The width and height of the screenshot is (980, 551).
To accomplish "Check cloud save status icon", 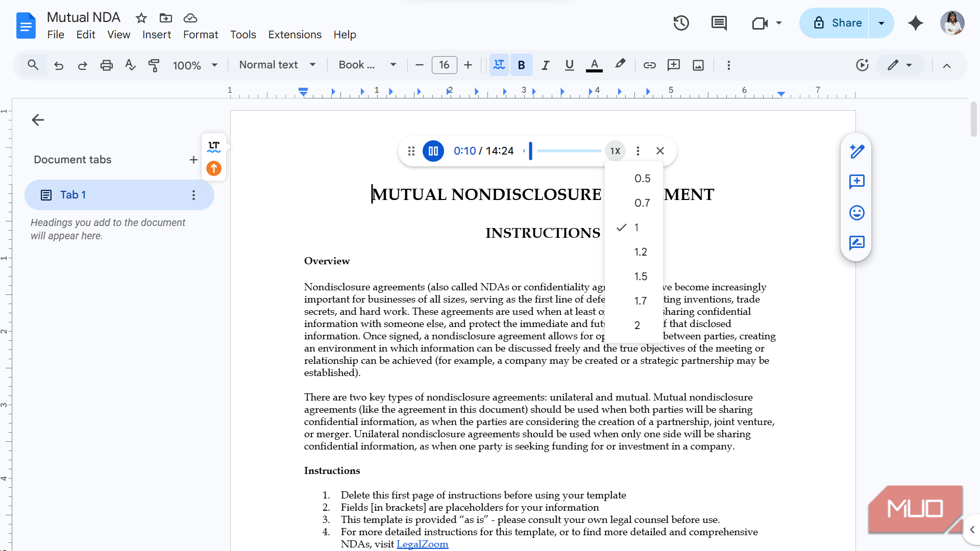I will 190,18.
